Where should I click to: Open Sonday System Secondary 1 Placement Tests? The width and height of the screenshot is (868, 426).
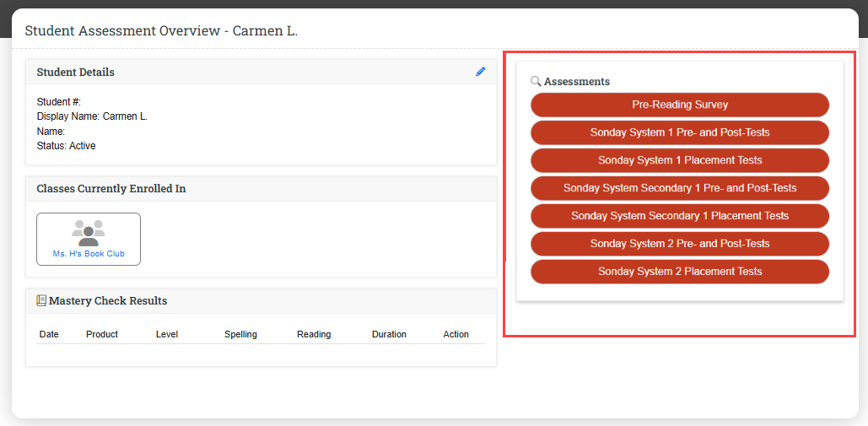point(680,216)
